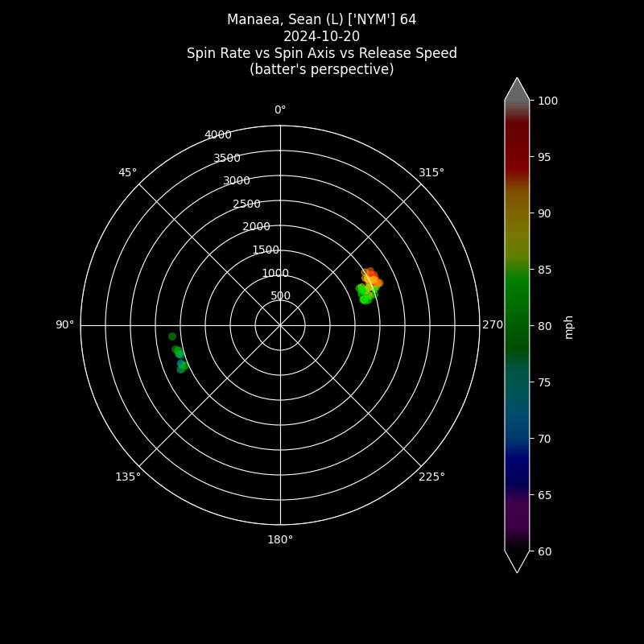Viewport: 644px width, 644px height.
Task: Click the center origin of polar plot
Action: [280, 325]
